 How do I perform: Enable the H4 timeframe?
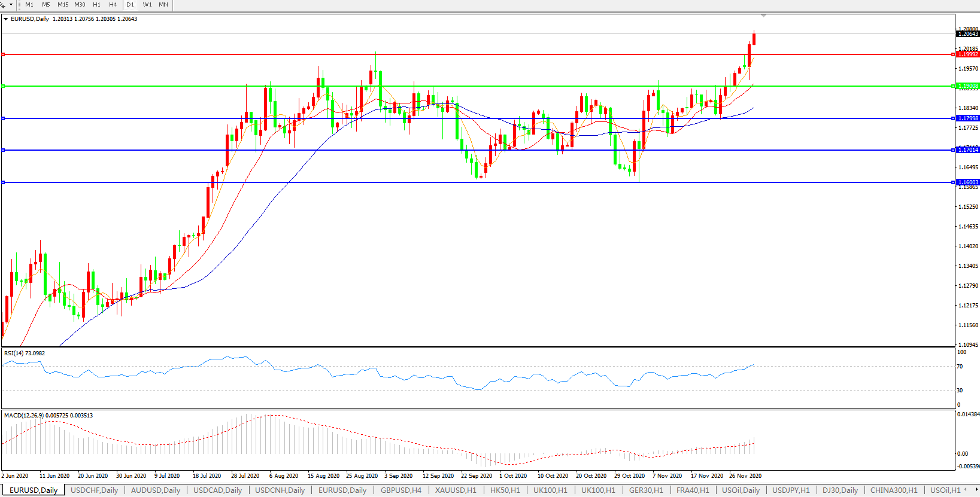[x=113, y=5]
